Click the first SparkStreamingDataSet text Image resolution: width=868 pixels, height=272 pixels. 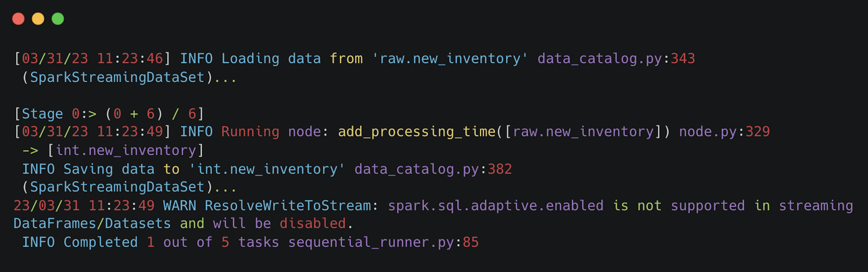coord(117,78)
